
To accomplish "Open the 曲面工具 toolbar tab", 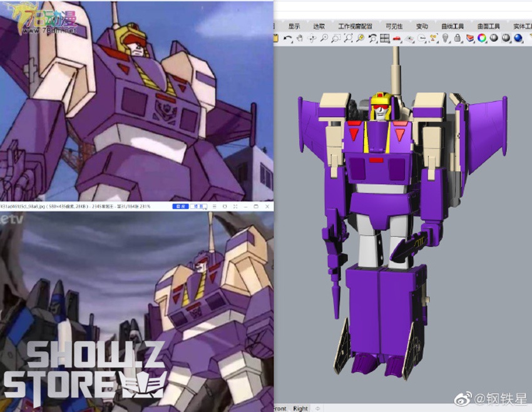I will click(x=489, y=26).
